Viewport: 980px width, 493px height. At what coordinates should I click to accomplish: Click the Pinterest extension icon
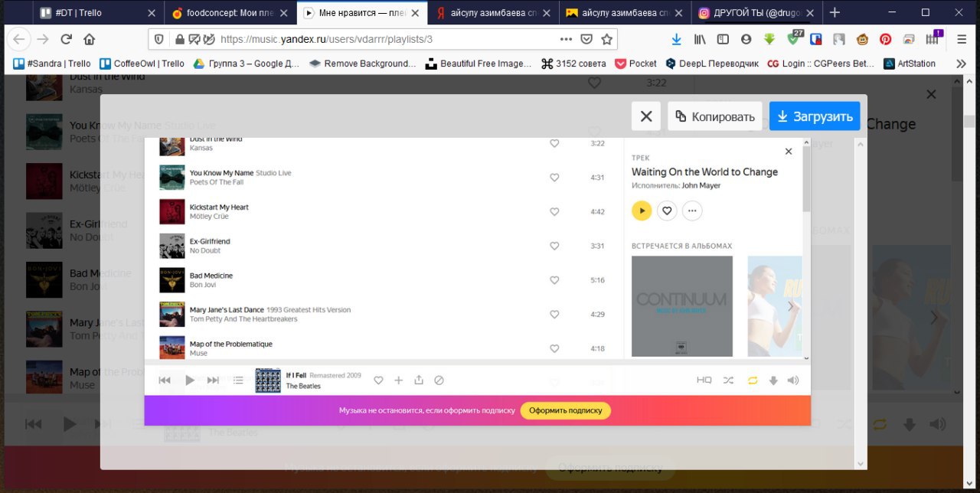click(x=885, y=39)
